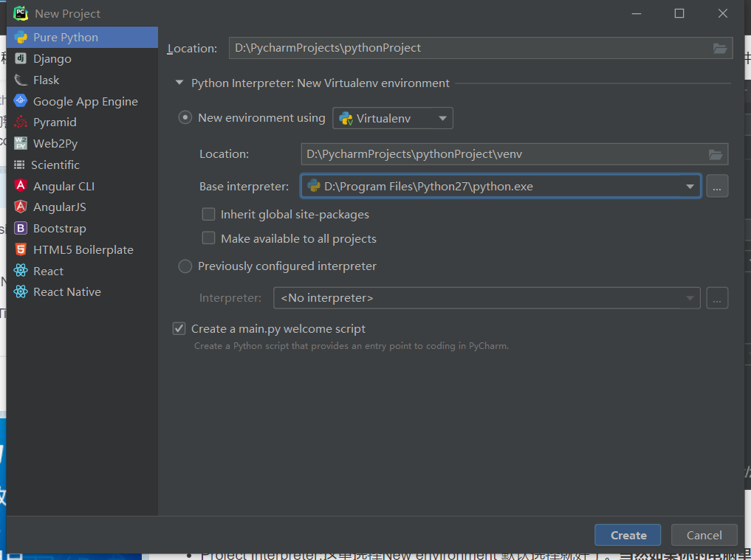Click the PyCharm logo in title bar

[21, 13]
